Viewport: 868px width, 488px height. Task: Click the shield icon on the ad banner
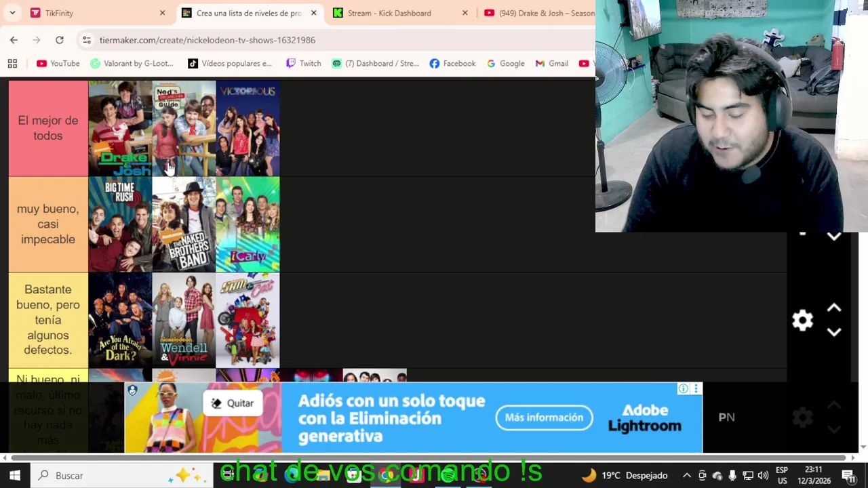pos(132,390)
